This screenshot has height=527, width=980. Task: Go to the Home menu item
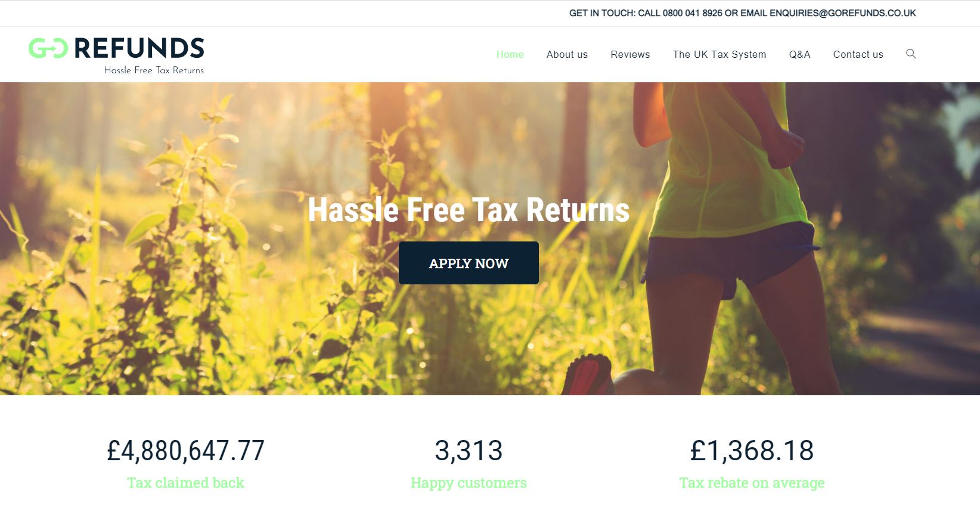(x=510, y=54)
